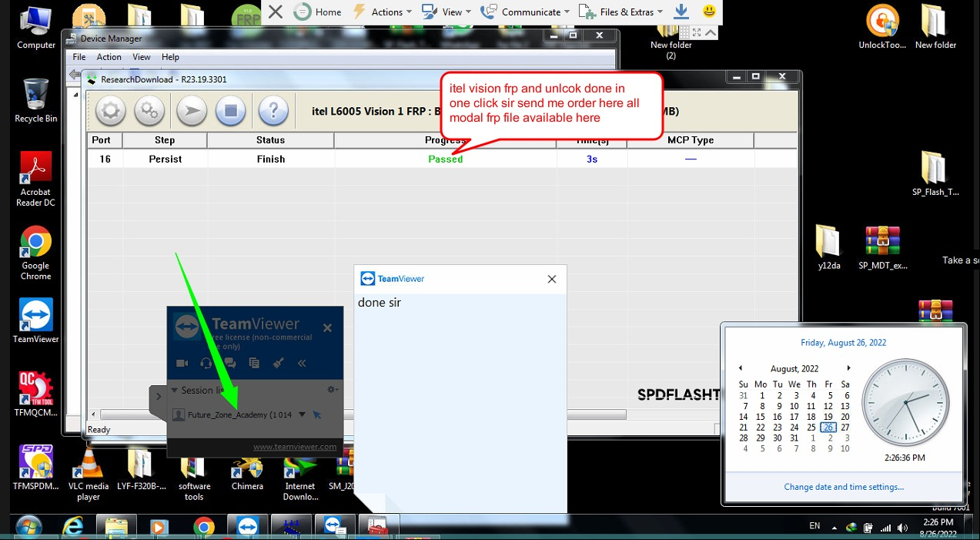Screen dimensions: 980x540
Task: Collapse the TeamViewer Session list section
Action: 175,391
